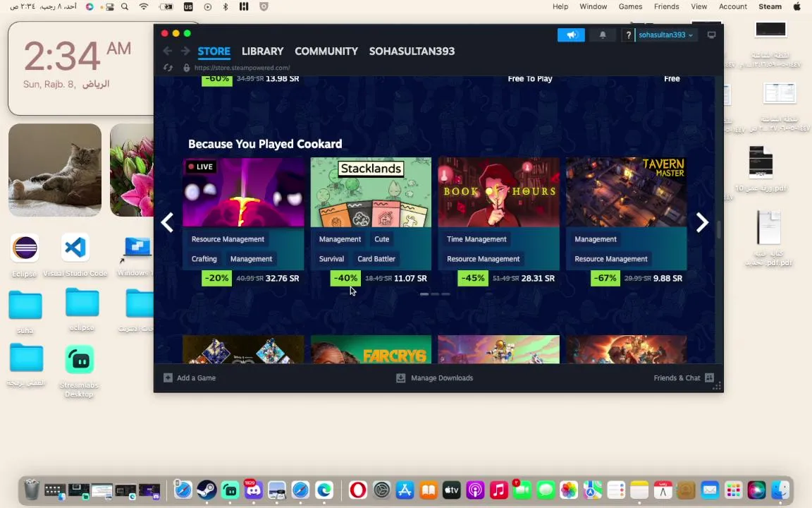Viewport: 812px width, 508px height.
Task: Open the Friends menu
Action: point(667,7)
